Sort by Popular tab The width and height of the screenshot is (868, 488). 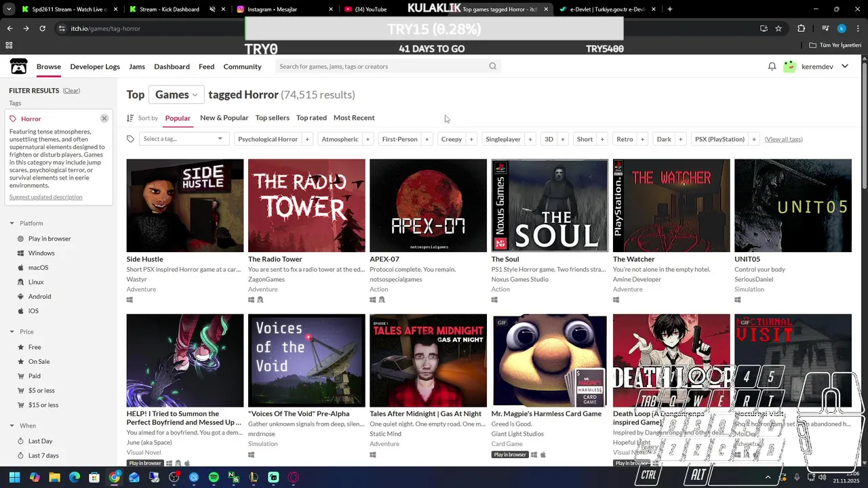178,118
